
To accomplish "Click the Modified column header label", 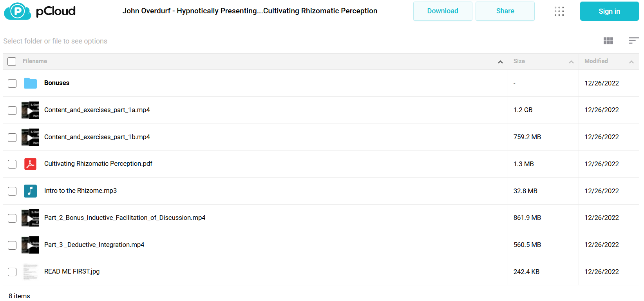I will coord(596,61).
